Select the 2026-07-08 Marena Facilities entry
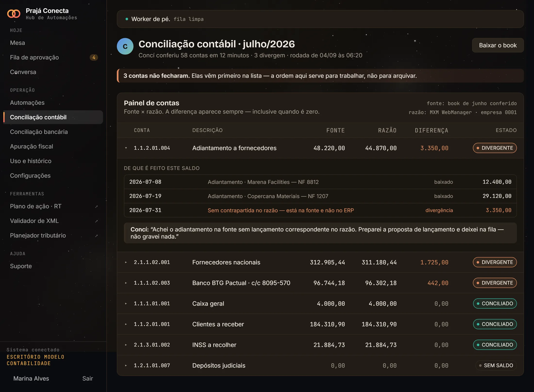 click(320, 182)
